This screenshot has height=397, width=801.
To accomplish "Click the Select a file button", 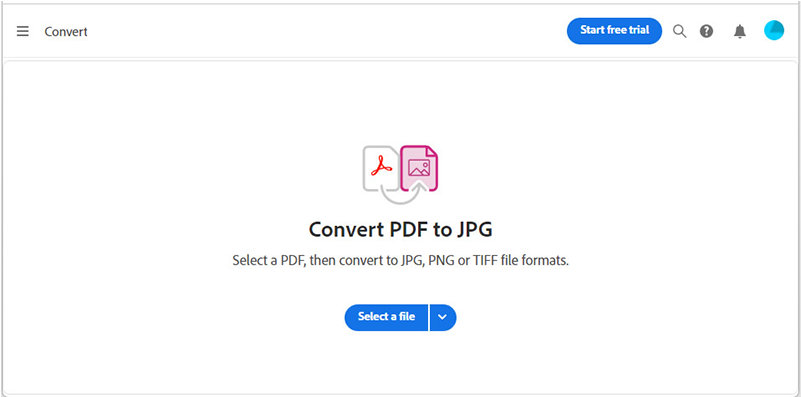I will (386, 317).
